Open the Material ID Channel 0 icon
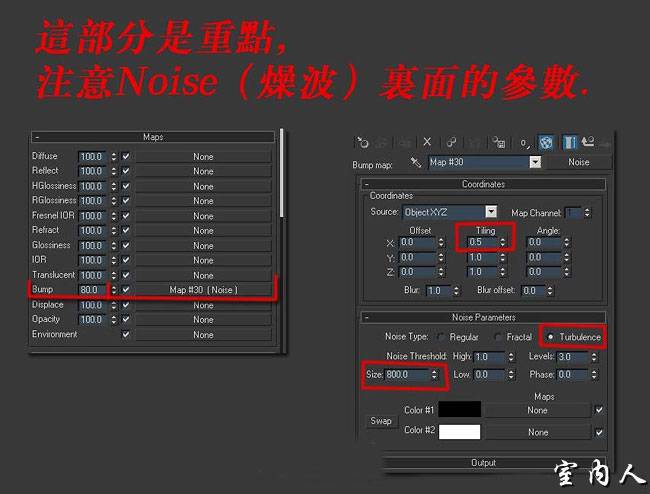This screenshot has width=650, height=494. (x=525, y=143)
